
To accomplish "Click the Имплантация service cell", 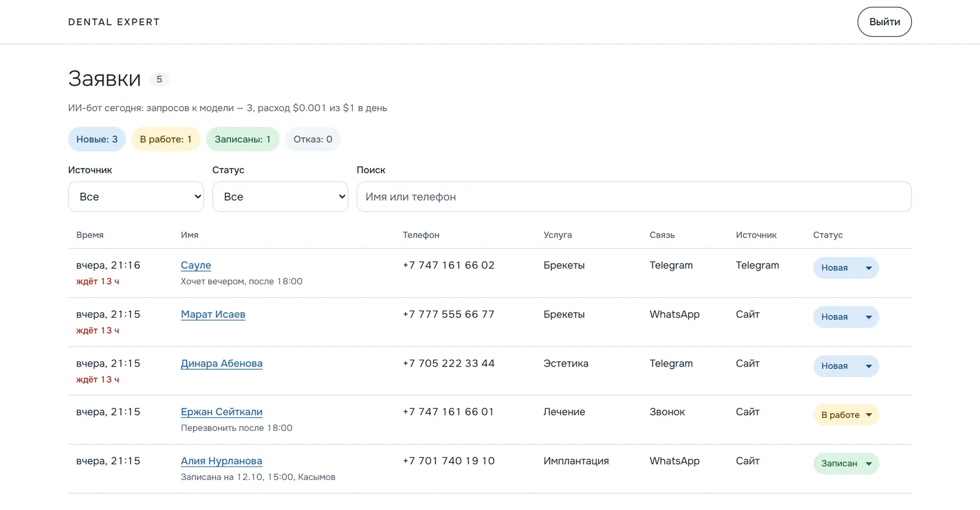I will 576,461.
